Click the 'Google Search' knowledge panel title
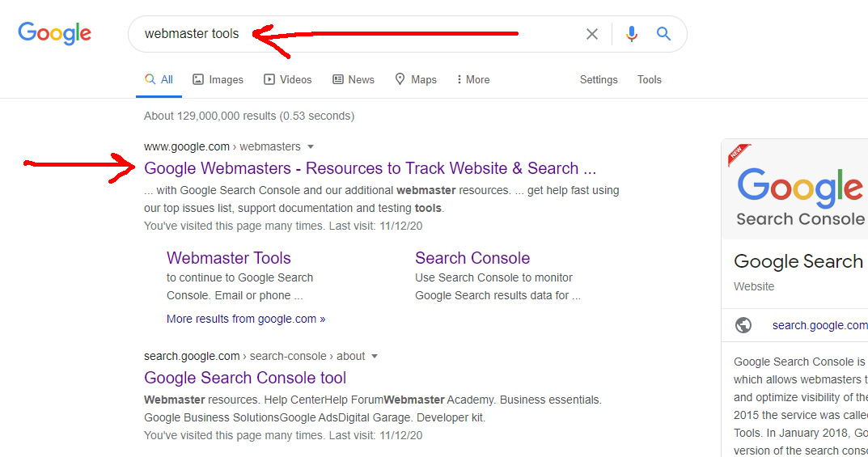The image size is (868, 457). click(x=798, y=261)
